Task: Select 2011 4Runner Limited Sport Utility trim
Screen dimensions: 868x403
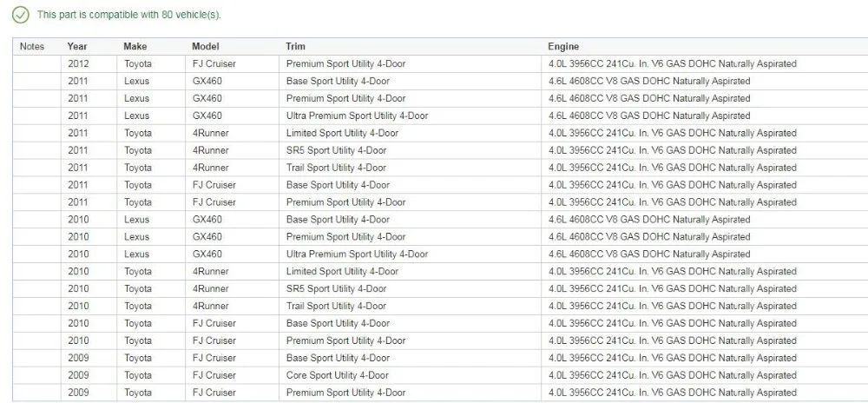Action: click(342, 133)
